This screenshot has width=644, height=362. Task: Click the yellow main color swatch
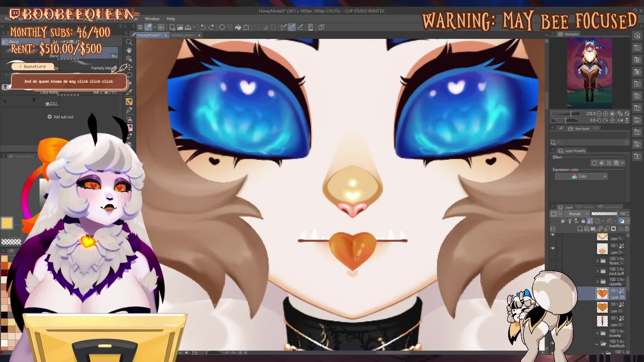pos(7,223)
